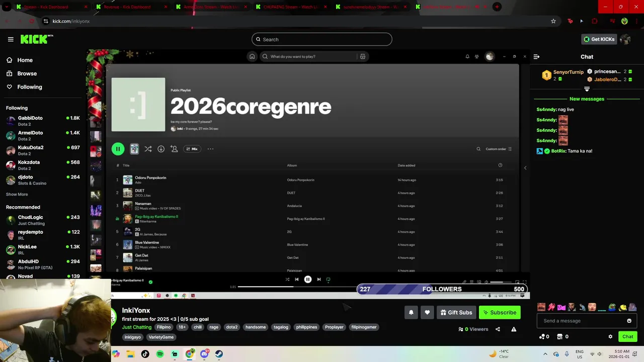Play the track Odoru Ponpokorin
This screenshot has height=362, width=644.
point(312,180)
